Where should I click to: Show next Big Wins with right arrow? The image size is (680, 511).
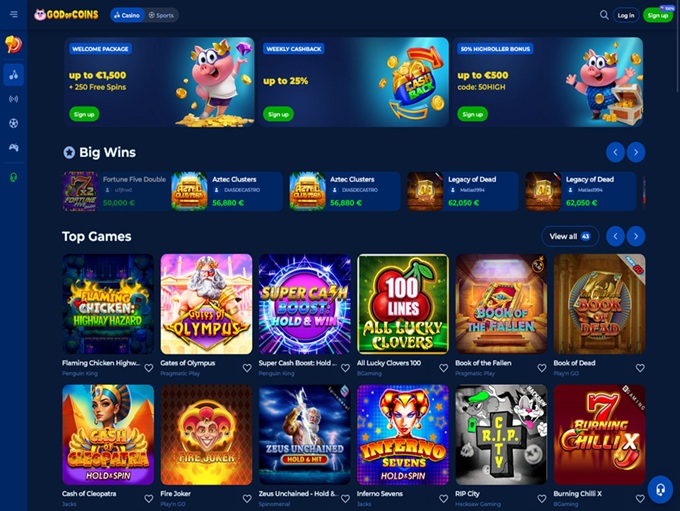pos(636,152)
